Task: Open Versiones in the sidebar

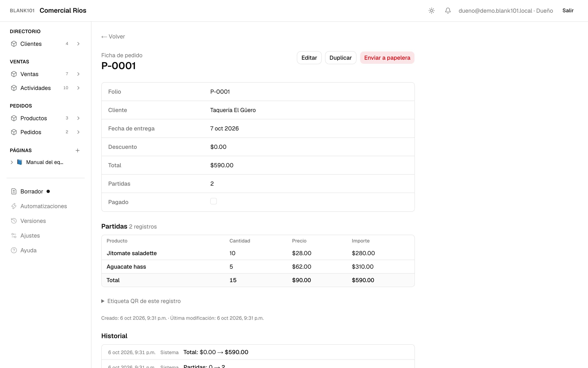Action: (33, 221)
